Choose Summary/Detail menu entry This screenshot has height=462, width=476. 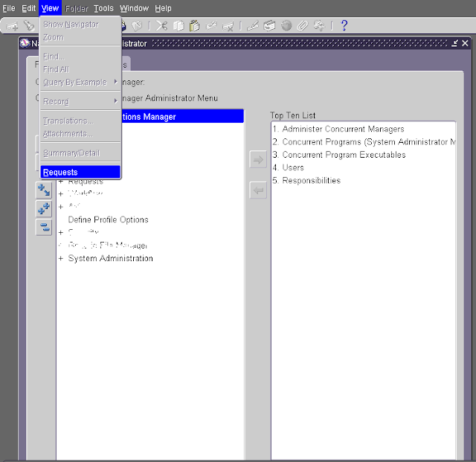tap(80, 153)
